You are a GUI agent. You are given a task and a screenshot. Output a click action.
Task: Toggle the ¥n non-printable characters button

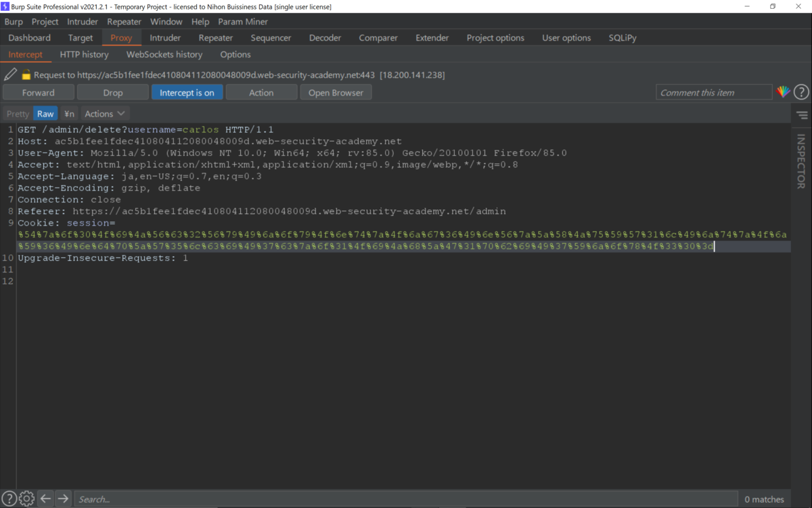69,114
